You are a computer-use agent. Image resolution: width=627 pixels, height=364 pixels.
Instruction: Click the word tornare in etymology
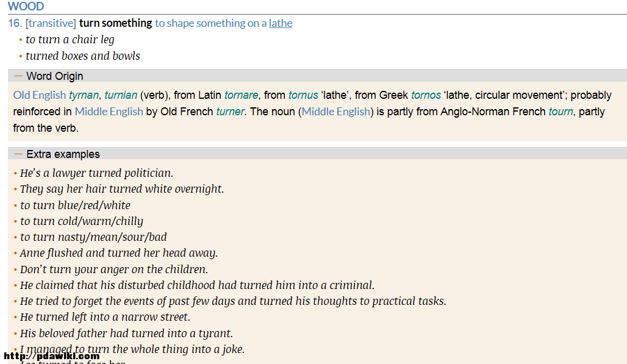(241, 95)
